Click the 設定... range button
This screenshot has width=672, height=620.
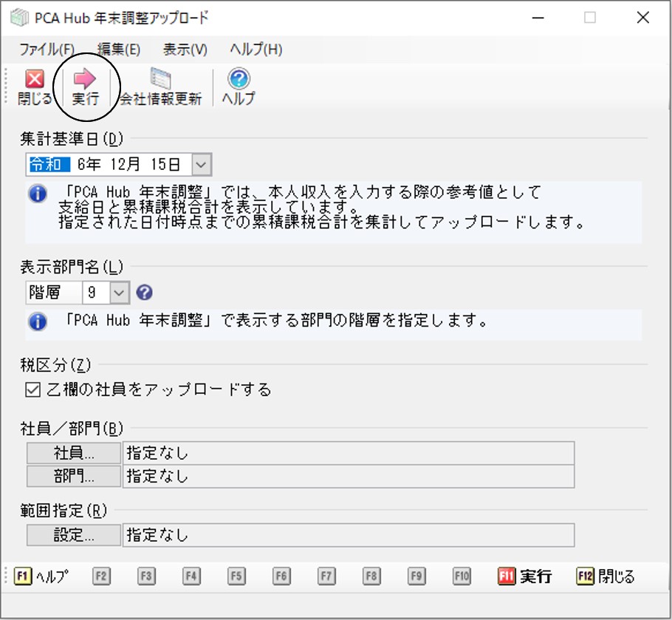(74, 535)
